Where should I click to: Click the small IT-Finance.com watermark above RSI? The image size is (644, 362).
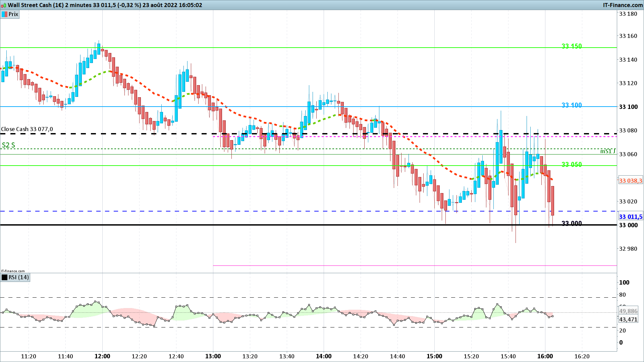13,271
